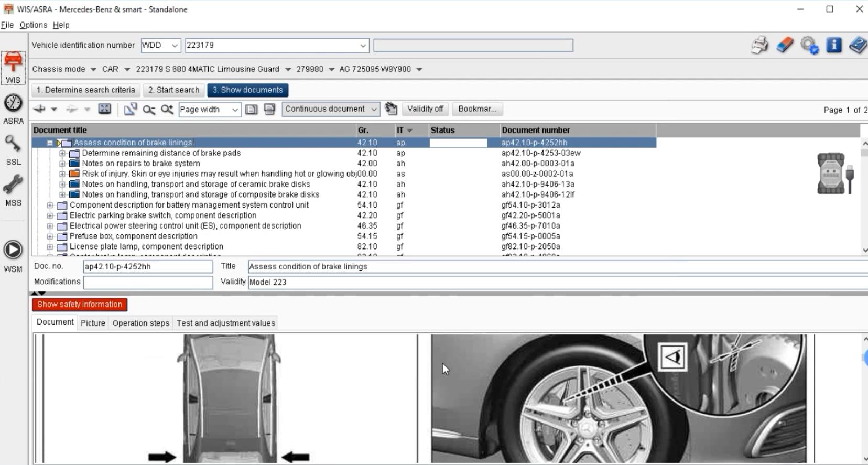Open the ASRA module in sidebar
This screenshot has width=868, height=465.
(x=13, y=109)
